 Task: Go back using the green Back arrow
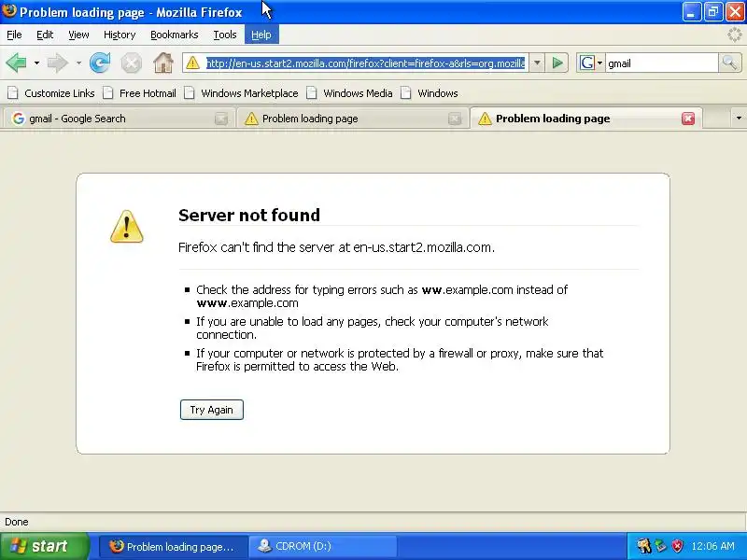pyautogui.click(x=16, y=63)
